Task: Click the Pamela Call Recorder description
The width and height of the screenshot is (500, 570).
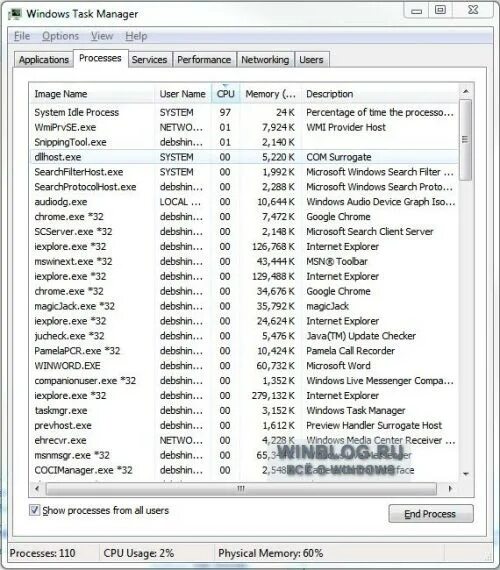Action: pyautogui.click(x=351, y=351)
